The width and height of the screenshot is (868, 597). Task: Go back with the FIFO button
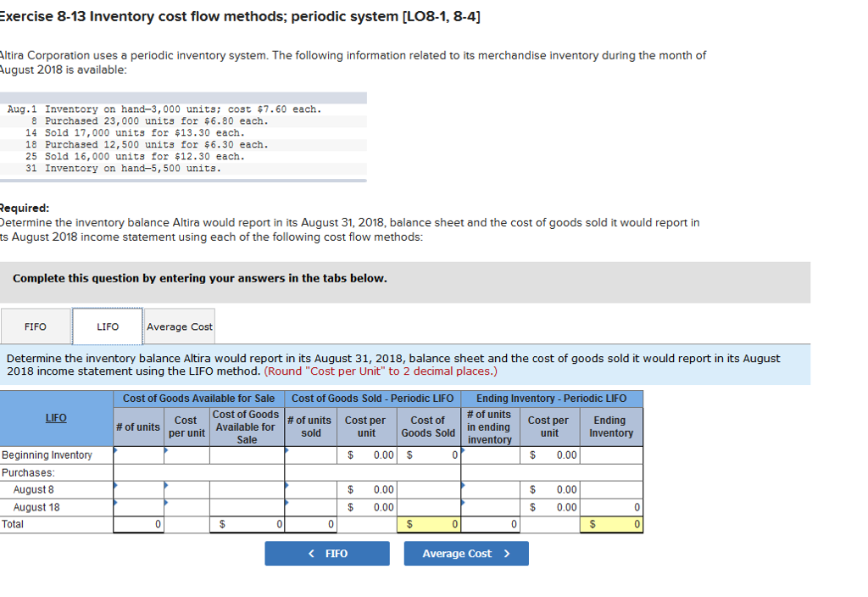point(327,553)
